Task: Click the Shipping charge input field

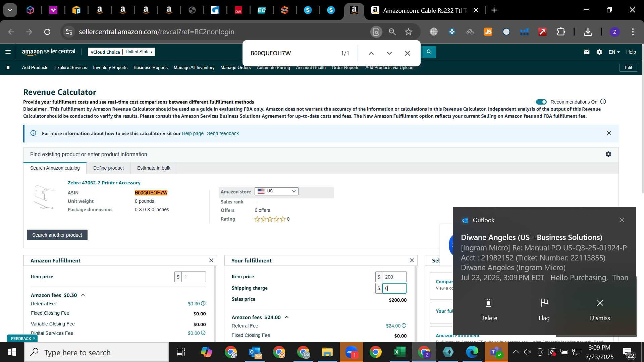Action: click(394, 288)
